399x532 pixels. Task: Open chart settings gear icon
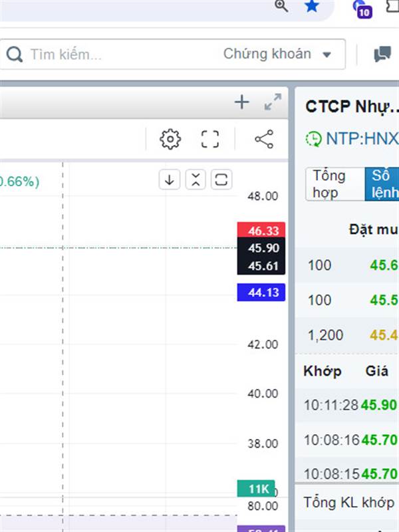170,139
